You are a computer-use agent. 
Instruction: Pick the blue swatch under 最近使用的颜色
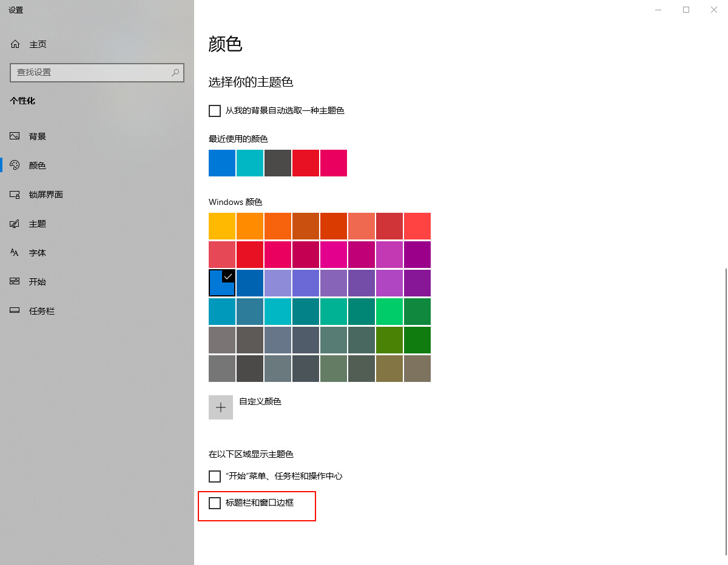pos(222,163)
